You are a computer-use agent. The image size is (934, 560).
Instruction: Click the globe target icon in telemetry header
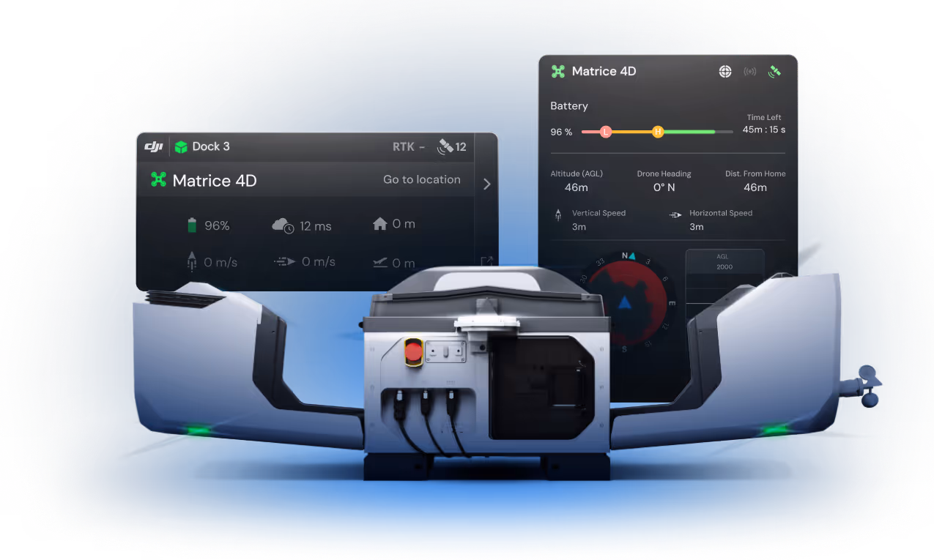725,72
